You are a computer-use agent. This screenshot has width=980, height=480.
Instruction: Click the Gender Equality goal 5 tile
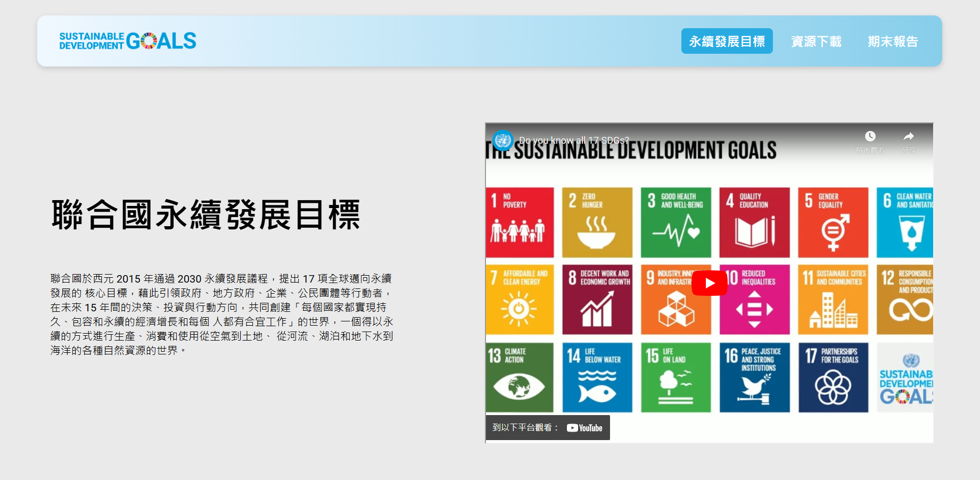pyautogui.click(x=833, y=222)
